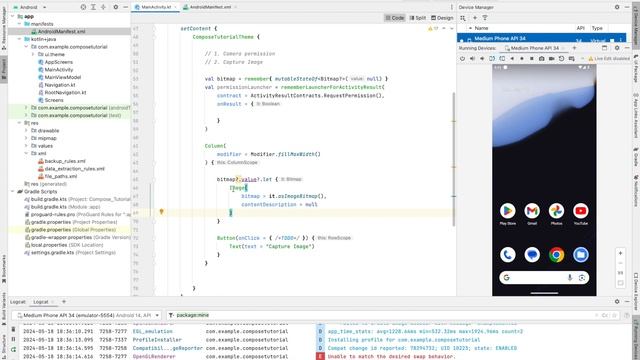The image size is (640, 360).
Task: Collapse the res folder
Action: coord(19,123)
